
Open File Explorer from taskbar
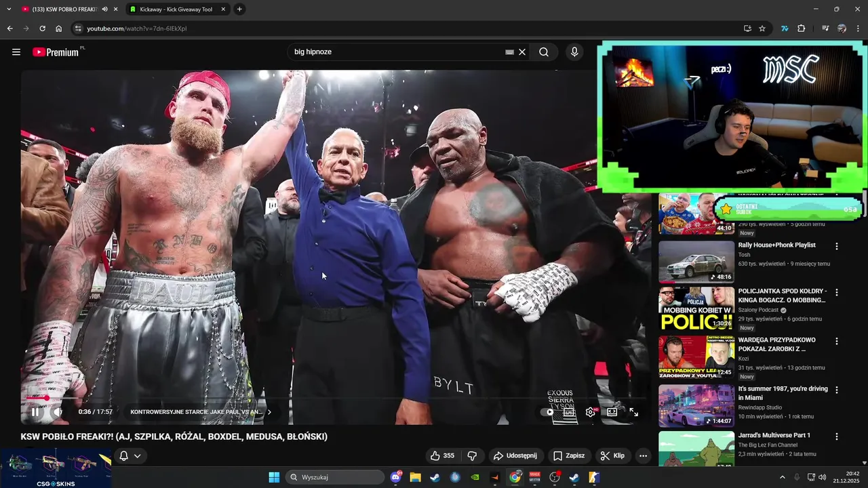point(415,477)
